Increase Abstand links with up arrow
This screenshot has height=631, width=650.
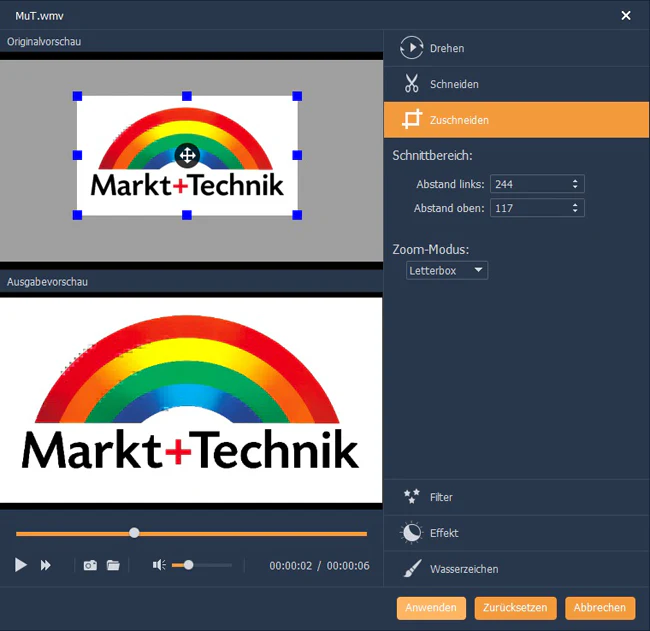pyautogui.click(x=575, y=181)
